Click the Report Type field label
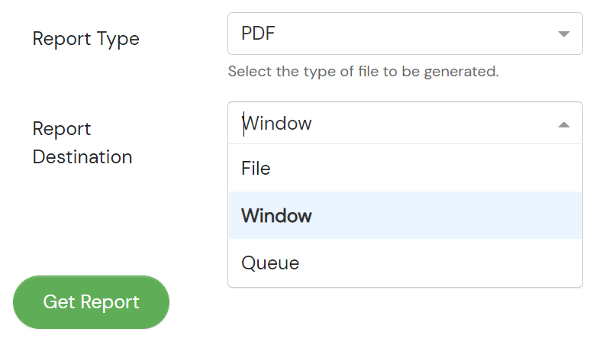The image size is (606, 364). click(x=85, y=39)
